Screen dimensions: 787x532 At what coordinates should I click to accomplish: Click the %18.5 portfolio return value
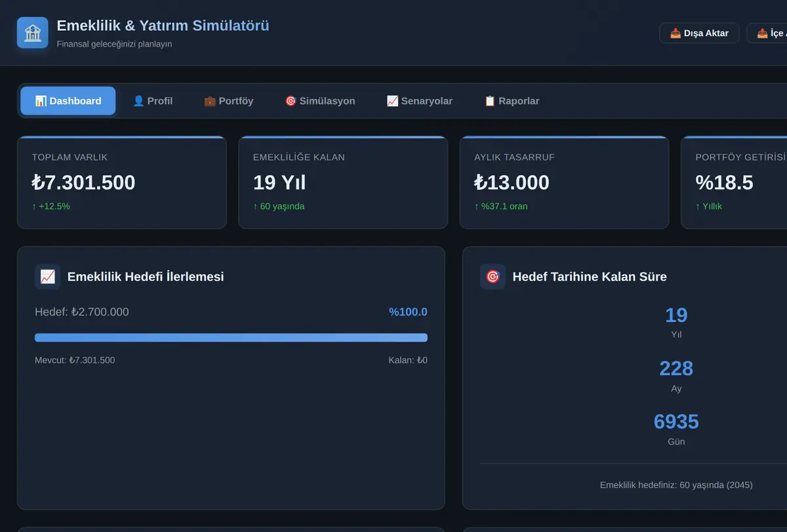click(725, 182)
